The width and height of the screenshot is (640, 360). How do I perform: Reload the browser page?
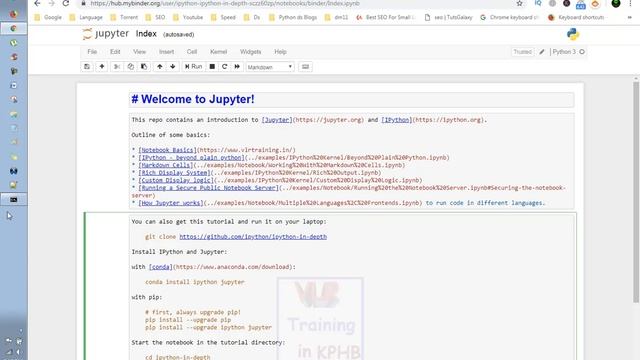point(66,3)
